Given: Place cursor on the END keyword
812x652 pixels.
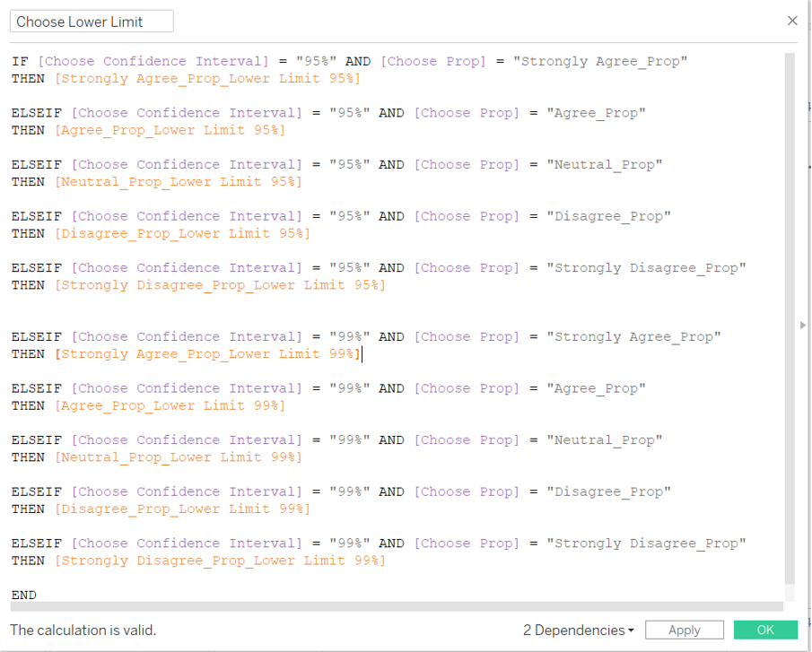Looking at the screenshot, I should 24,595.
